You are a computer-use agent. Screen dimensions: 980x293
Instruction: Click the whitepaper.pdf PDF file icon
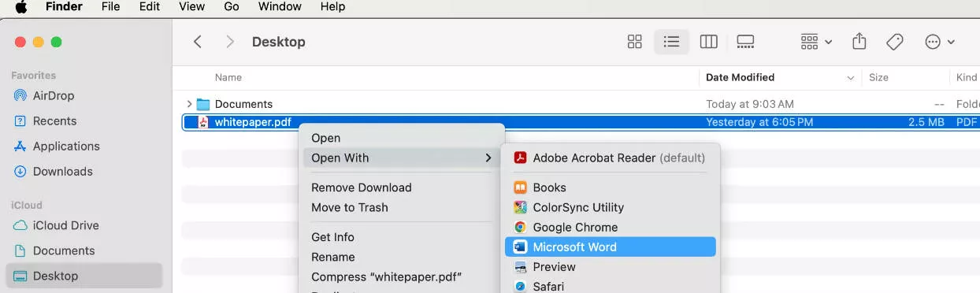(203, 122)
